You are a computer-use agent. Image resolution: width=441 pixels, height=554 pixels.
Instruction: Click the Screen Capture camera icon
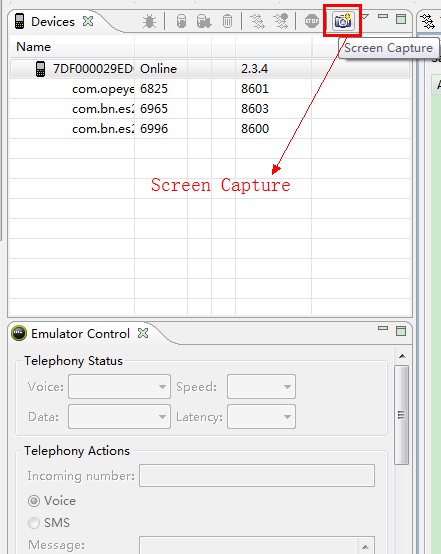(343, 21)
